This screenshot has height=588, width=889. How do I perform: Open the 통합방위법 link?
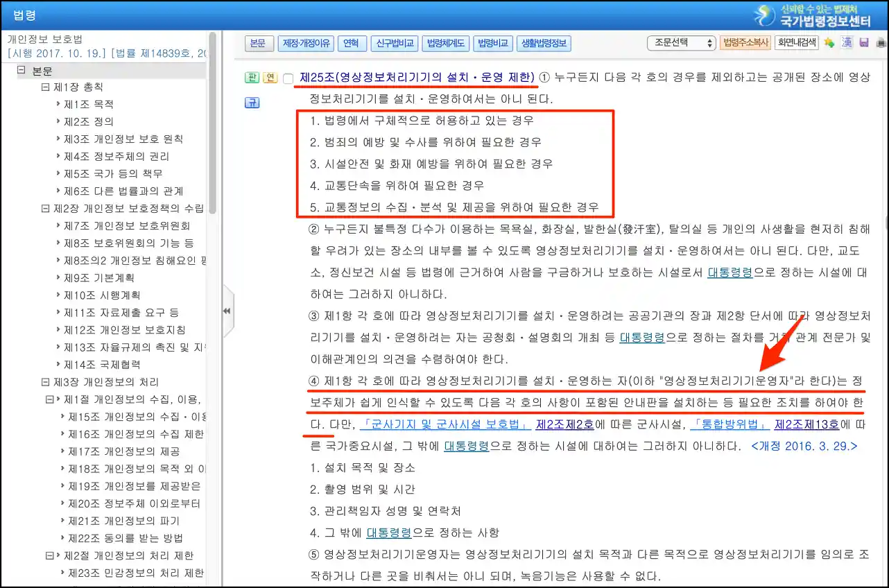[730, 424]
